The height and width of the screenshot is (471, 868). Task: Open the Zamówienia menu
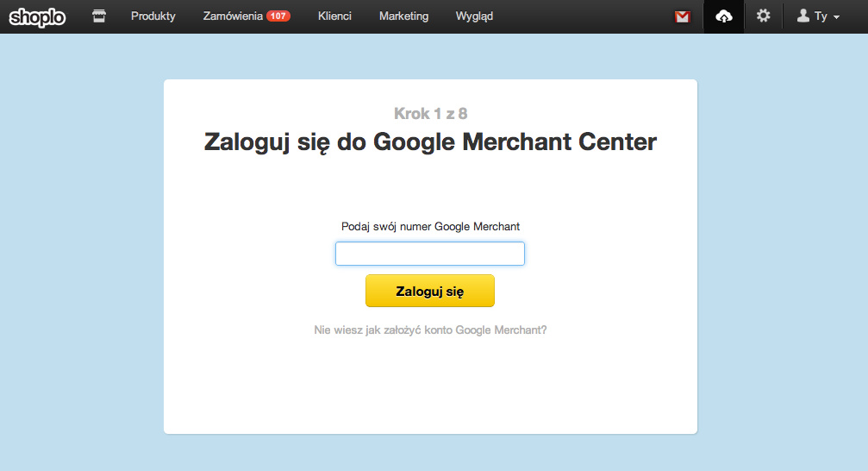233,16
